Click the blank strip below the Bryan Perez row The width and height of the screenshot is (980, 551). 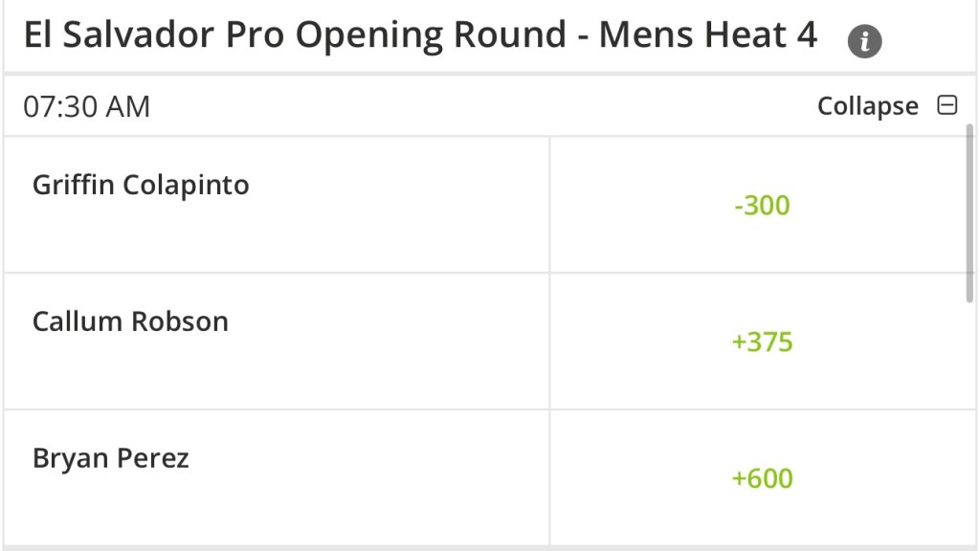[479, 548]
